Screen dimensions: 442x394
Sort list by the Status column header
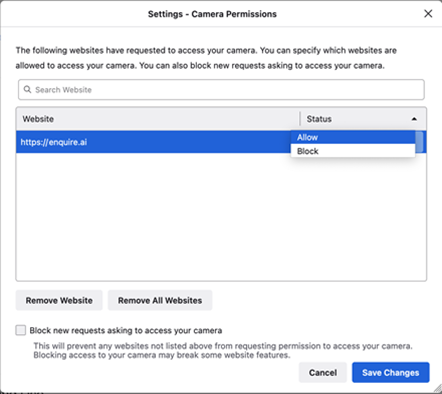click(x=319, y=119)
